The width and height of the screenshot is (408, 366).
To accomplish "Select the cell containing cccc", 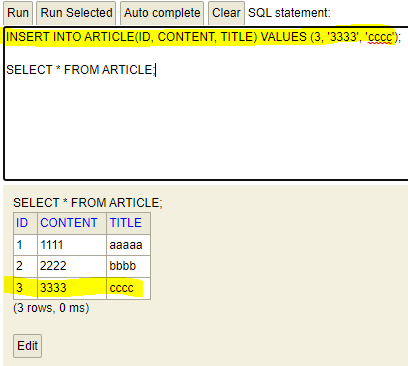I will tap(128, 288).
